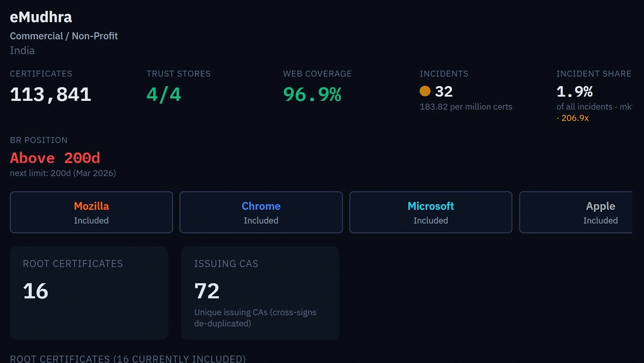Select the Microsoft trust store card
This screenshot has width=644, height=363.
pos(431,212)
